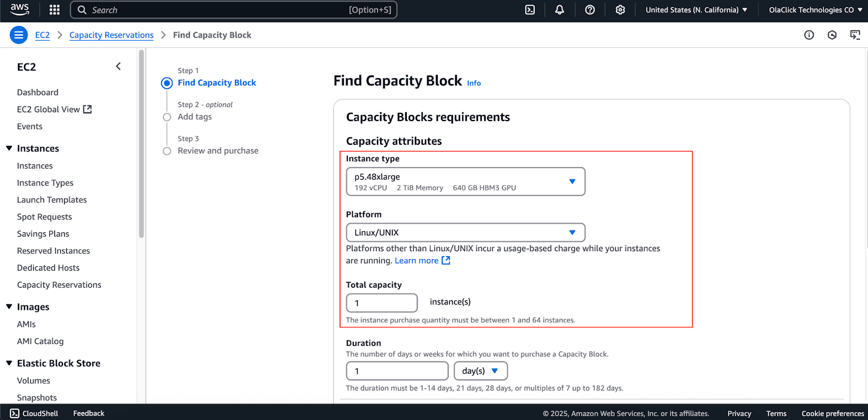Open AMIs in the sidebar
The height and width of the screenshot is (420, 868).
pos(26,324)
